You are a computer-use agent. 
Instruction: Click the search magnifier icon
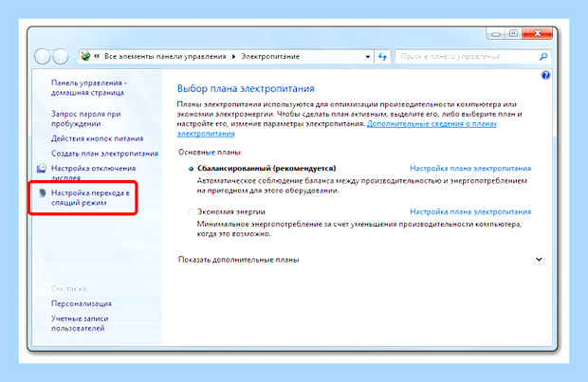tap(543, 57)
